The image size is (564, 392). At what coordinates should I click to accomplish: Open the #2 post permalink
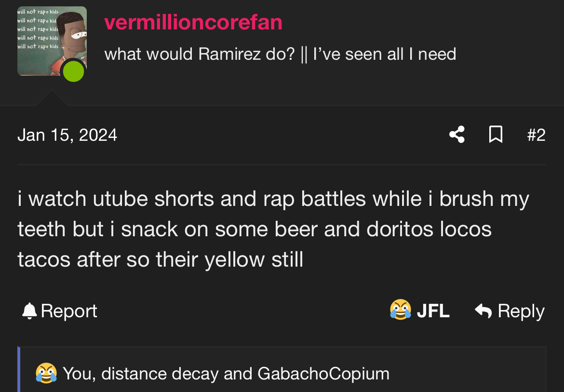[x=536, y=135]
